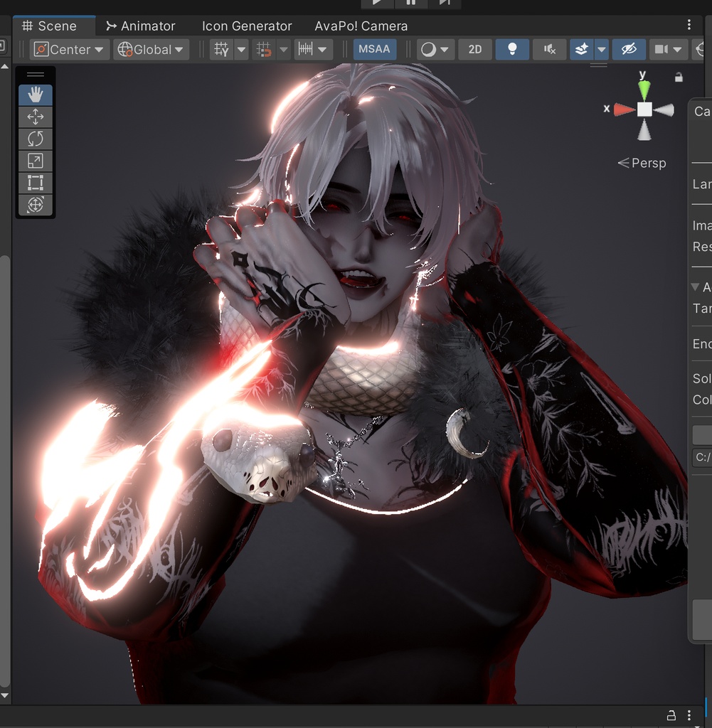
Task: Toggle hidden objects visibility eye icon
Action: point(629,49)
